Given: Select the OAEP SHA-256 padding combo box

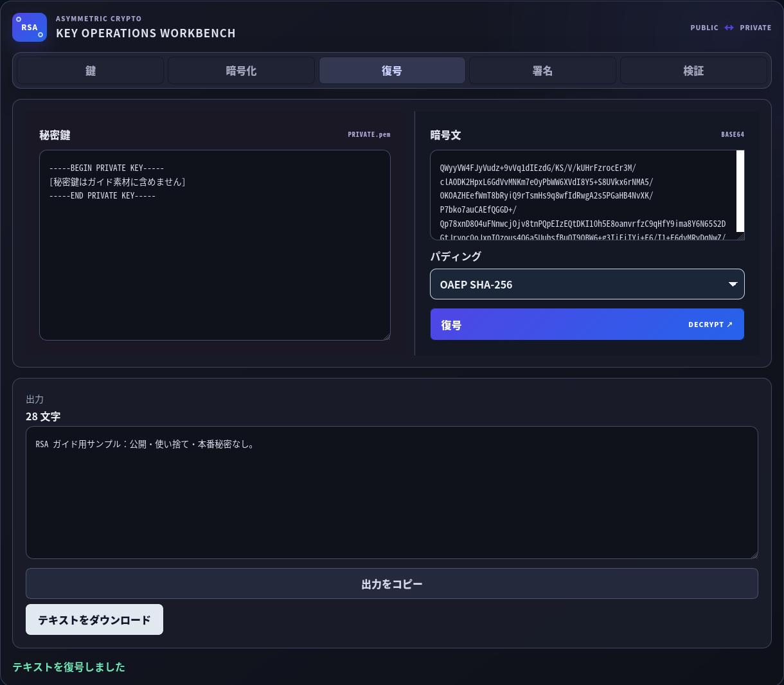Looking at the screenshot, I should tap(587, 284).
